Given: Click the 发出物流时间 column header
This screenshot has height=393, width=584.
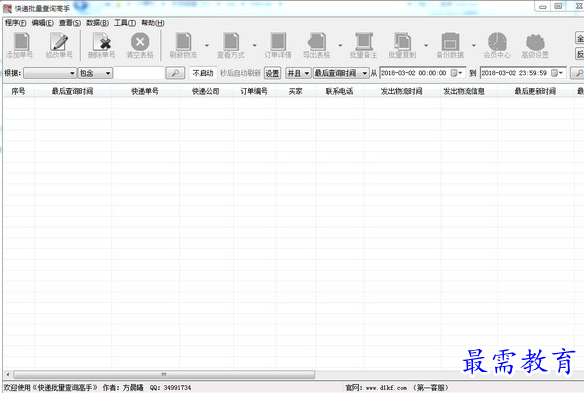Looking at the screenshot, I should pyautogui.click(x=402, y=91).
